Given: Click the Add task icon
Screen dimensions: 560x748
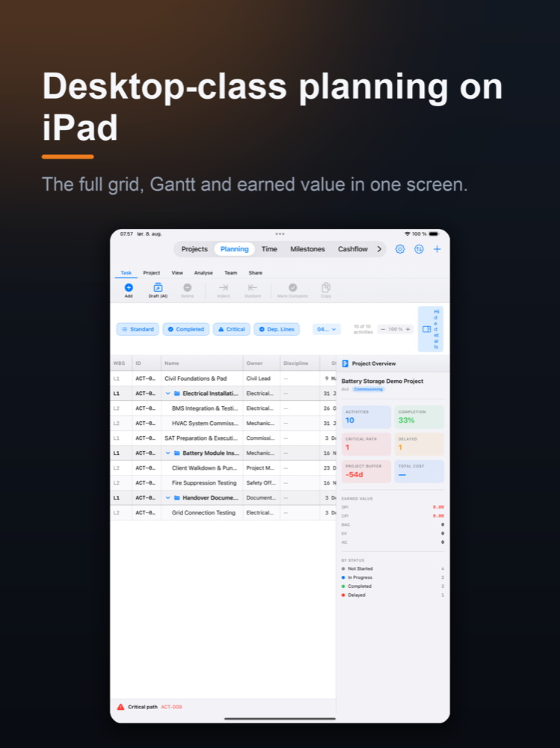Looking at the screenshot, I should click(129, 288).
